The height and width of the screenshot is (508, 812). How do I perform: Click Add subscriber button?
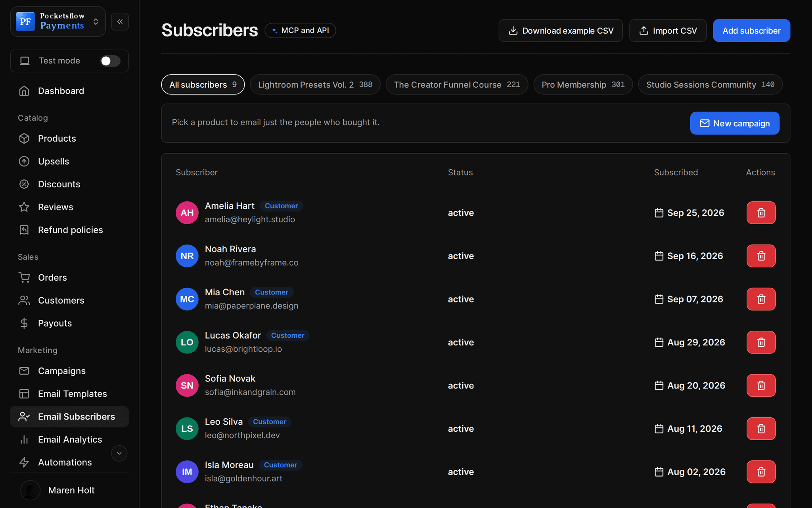(751, 31)
